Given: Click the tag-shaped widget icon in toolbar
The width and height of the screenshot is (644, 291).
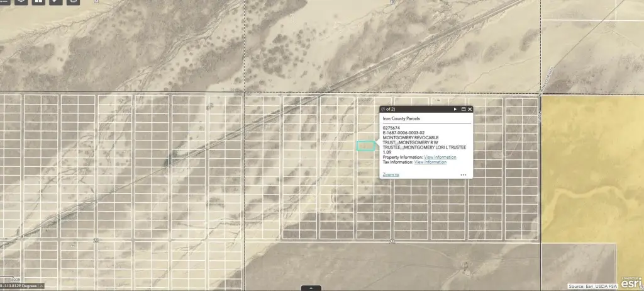Looking at the screenshot, I should coord(56,1).
